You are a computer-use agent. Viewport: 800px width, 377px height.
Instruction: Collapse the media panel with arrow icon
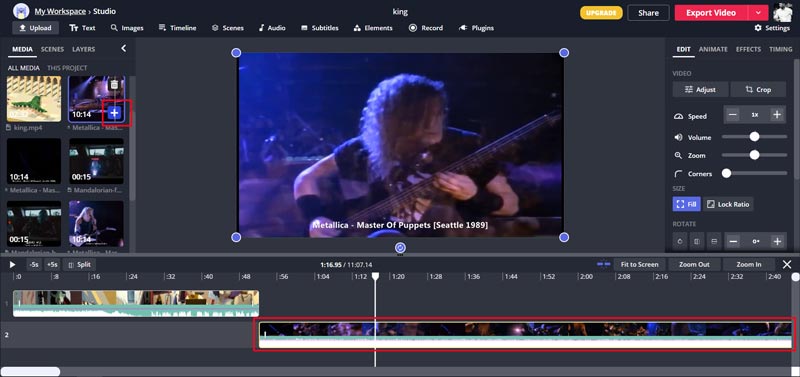tap(123, 48)
